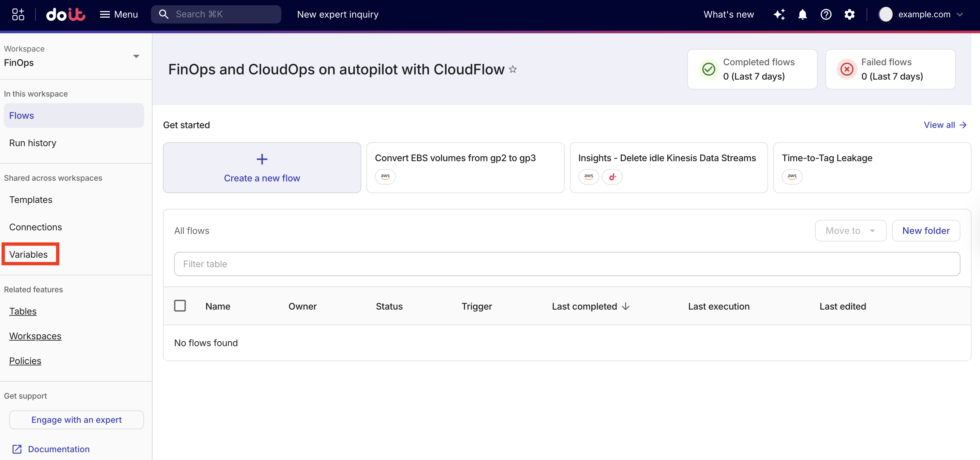The image size is (980, 460).
Task: Favorite the page with the star icon
Action: tap(513, 69)
